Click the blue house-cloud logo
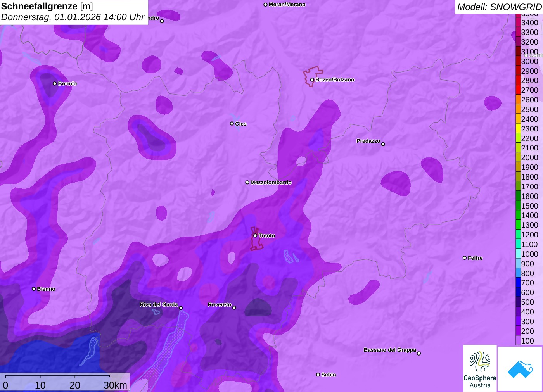Viewport: 543px width, 392px height. 520,369
